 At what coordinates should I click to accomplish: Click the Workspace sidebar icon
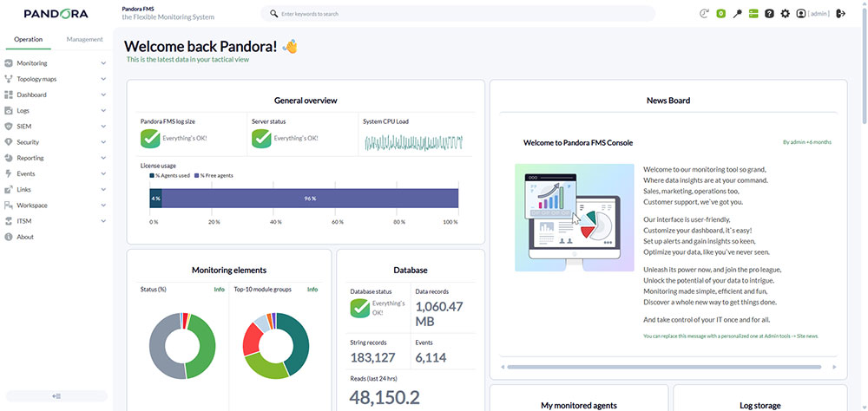(9, 205)
